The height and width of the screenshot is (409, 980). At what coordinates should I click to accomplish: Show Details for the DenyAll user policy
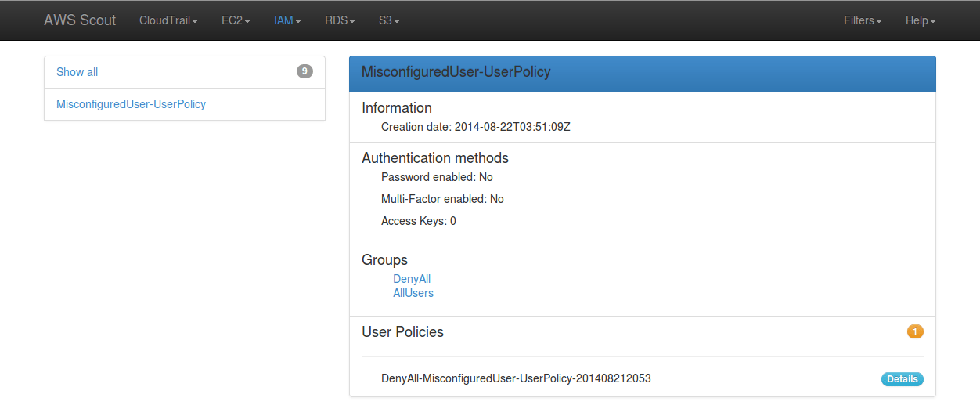[902, 379]
